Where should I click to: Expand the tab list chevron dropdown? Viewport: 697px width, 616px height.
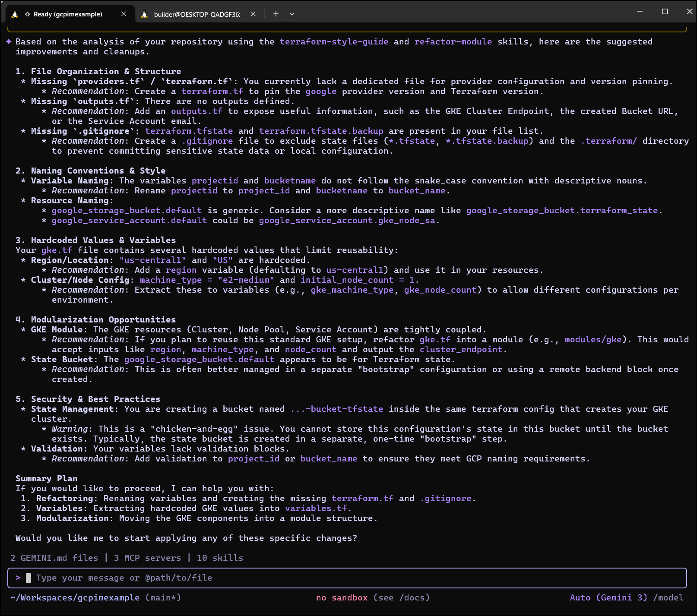[292, 14]
